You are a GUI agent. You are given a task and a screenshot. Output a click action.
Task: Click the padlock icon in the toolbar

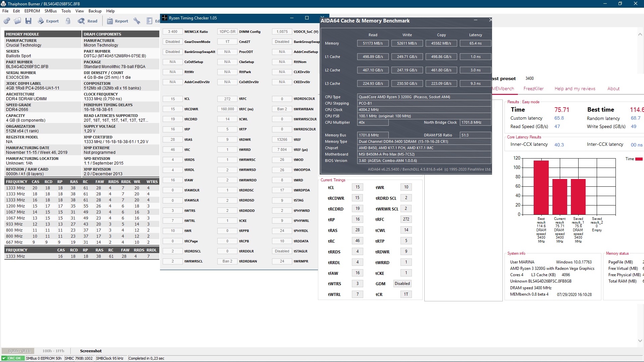[68, 21]
